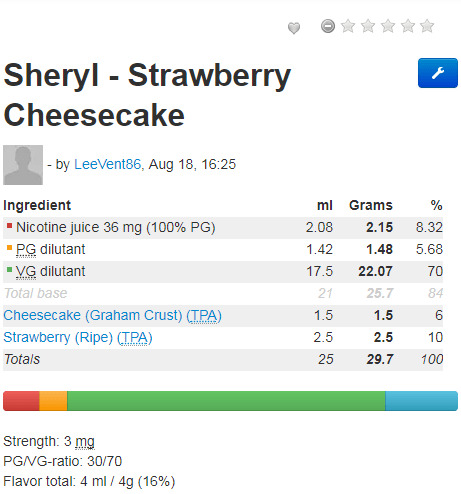Click the orange PG dilutant marker

(9, 248)
